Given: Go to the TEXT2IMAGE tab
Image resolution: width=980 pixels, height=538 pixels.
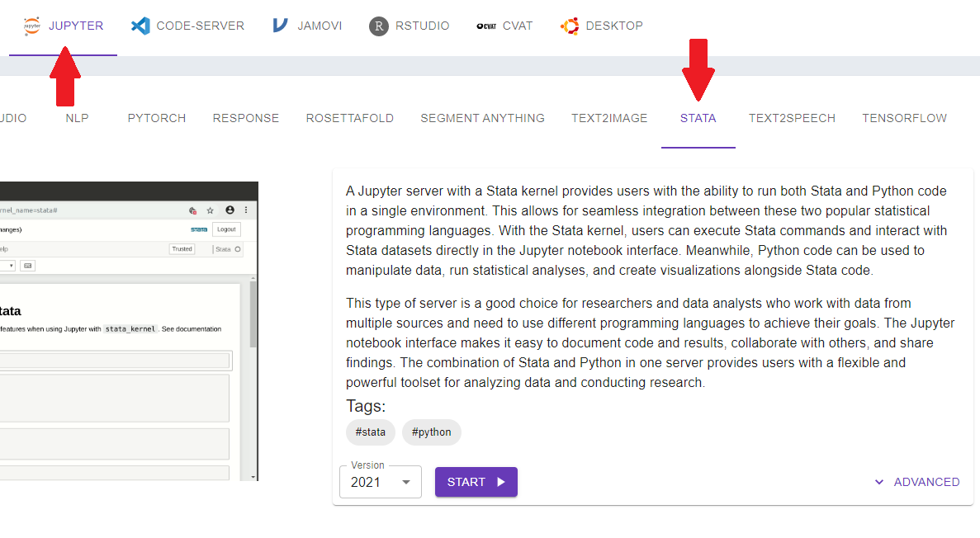Looking at the screenshot, I should tap(609, 118).
